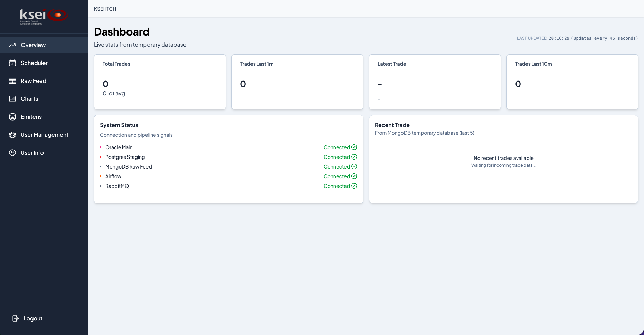Click the Raw Feed table icon
644x335 pixels.
coord(12,81)
